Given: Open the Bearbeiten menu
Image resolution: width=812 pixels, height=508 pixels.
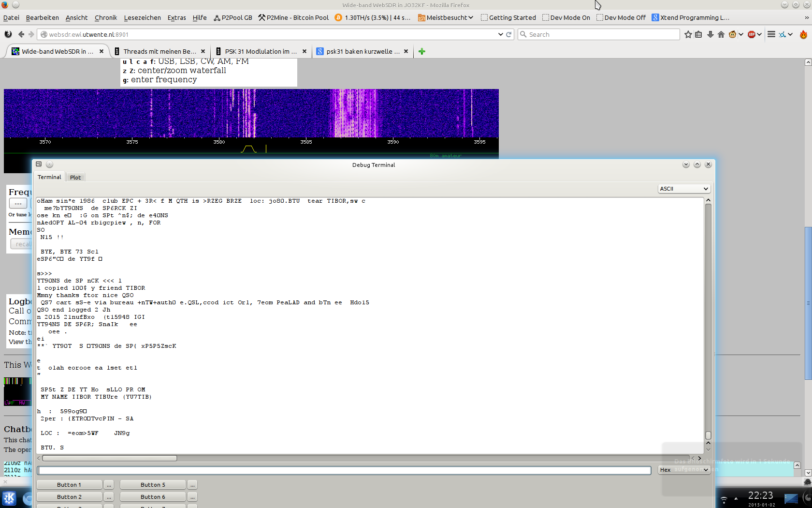Looking at the screenshot, I should tap(43, 17).
